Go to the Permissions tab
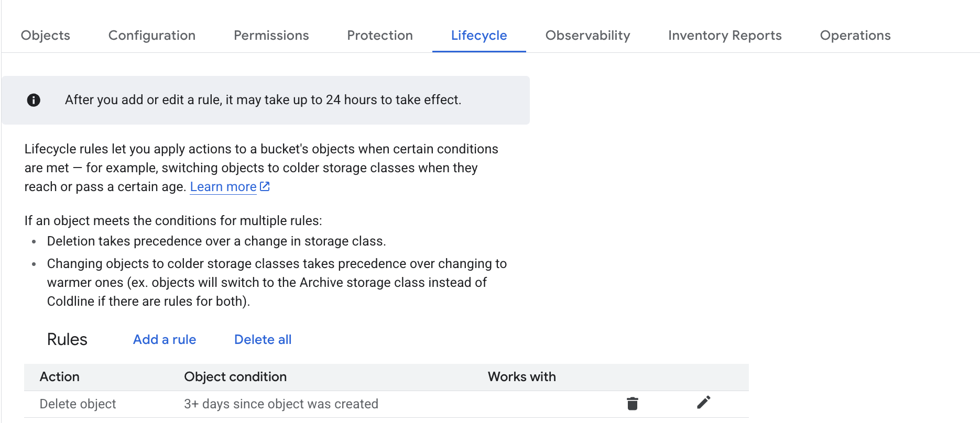 271,36
